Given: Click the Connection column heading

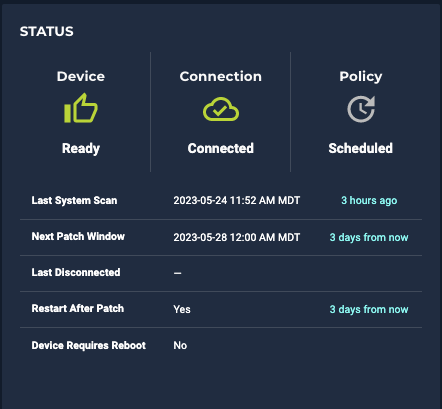Looking at the screenshot, I should (221, 76).
